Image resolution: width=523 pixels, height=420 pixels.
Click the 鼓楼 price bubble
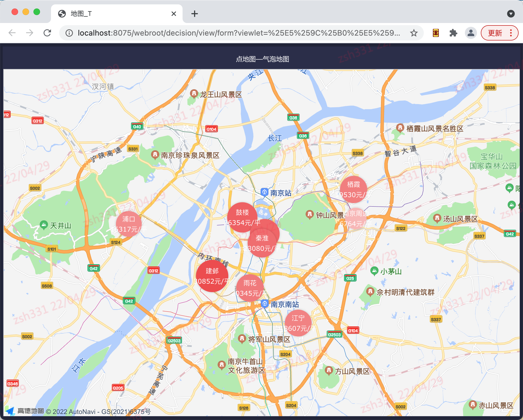point(242,217)
